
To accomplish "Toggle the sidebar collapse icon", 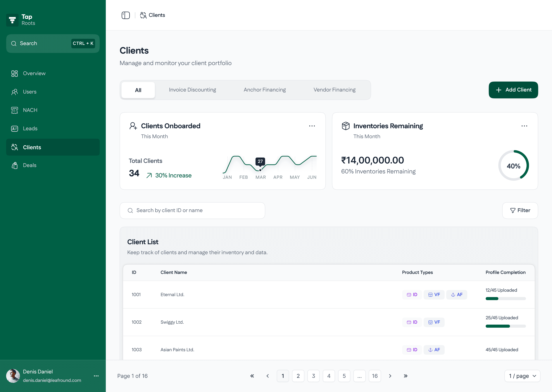I will [x=125, y=15].
